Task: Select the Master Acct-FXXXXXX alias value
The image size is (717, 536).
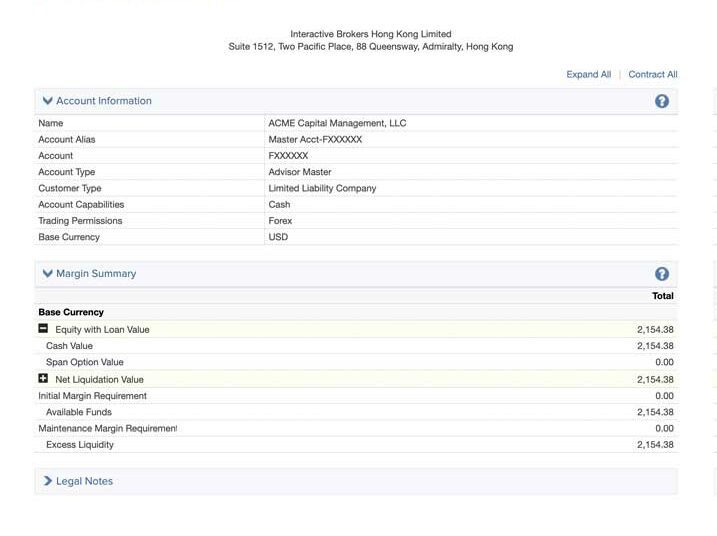Action: pyautogui.click(x=315, y=140)
